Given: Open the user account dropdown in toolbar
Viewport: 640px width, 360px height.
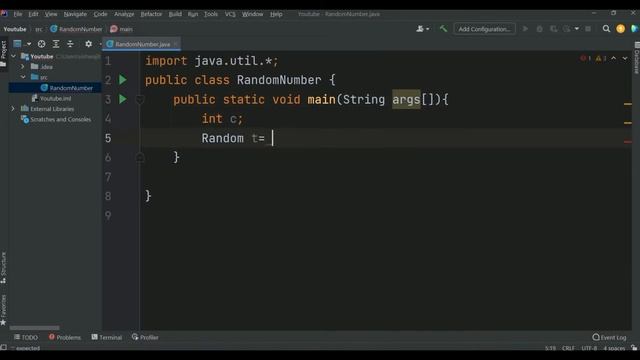Looking at the screenshot, I should click(422, 29).
